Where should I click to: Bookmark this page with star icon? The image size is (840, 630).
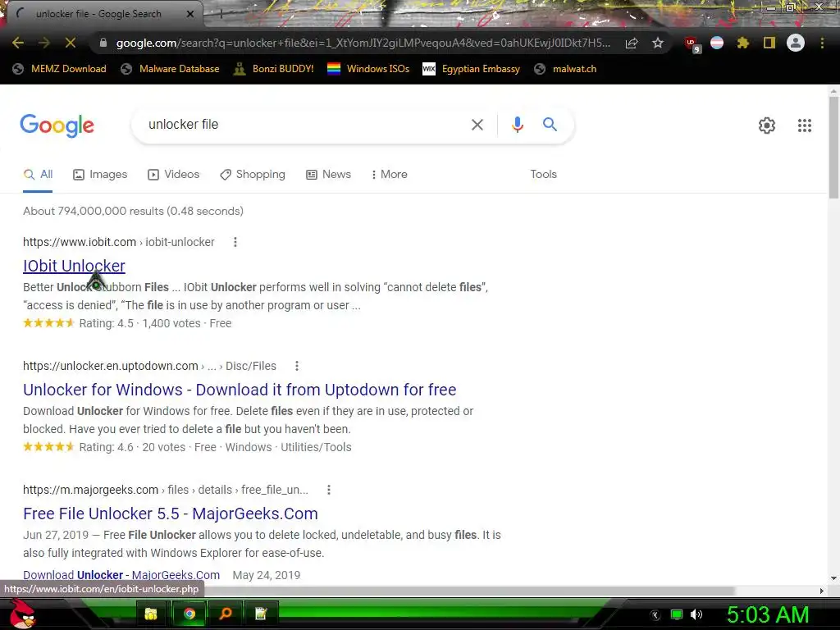(658, 43)
